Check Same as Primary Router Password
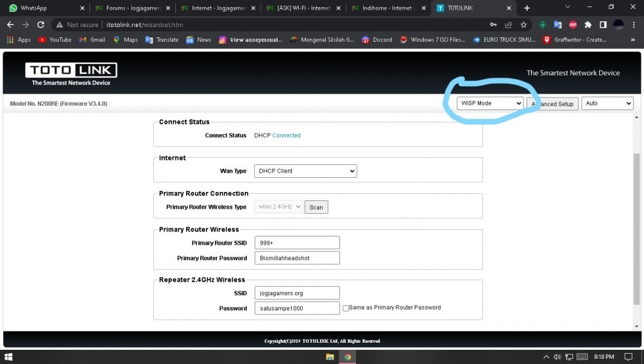644x364 pixels. 346,308
